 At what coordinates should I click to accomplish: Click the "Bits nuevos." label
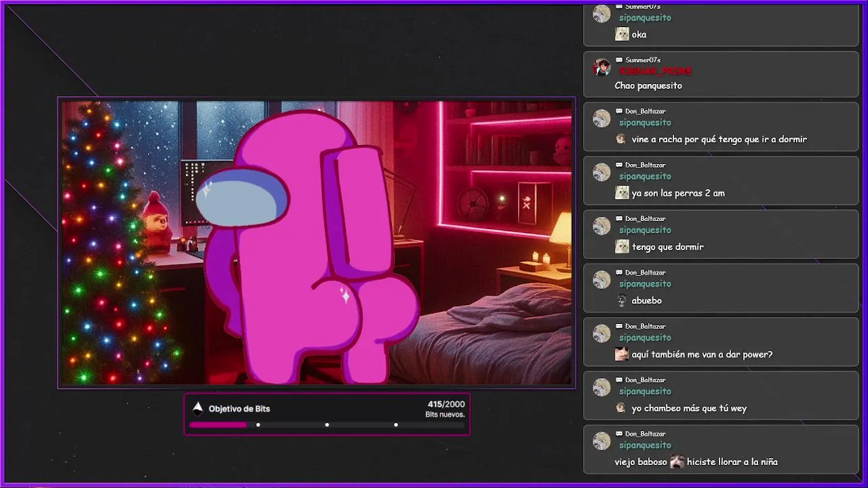point(445,415)
